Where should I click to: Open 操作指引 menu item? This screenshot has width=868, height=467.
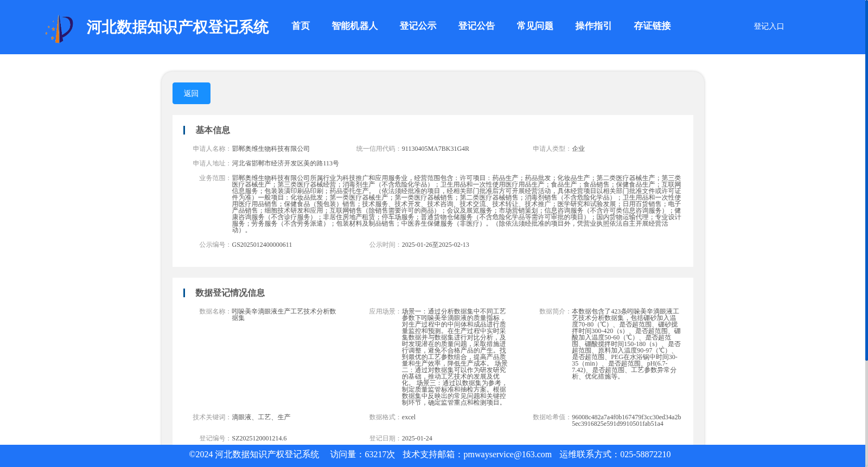(x=593, y=26)
